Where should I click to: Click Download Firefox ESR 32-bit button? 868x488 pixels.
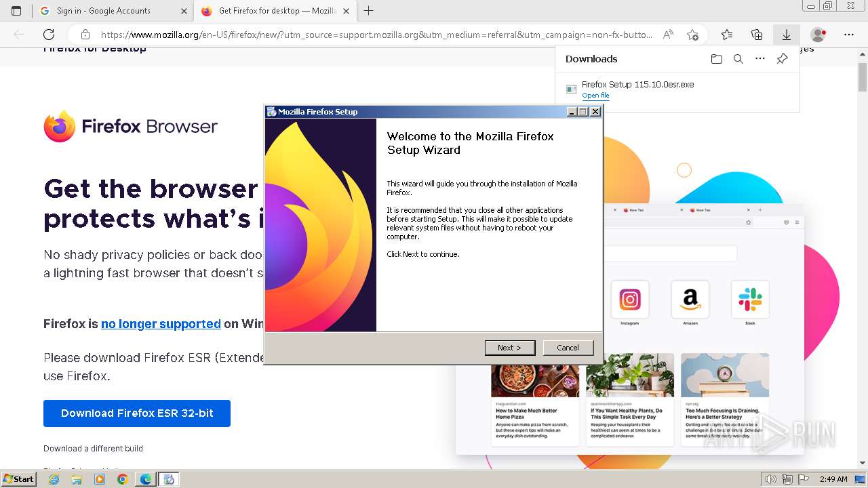click(137, 413)
